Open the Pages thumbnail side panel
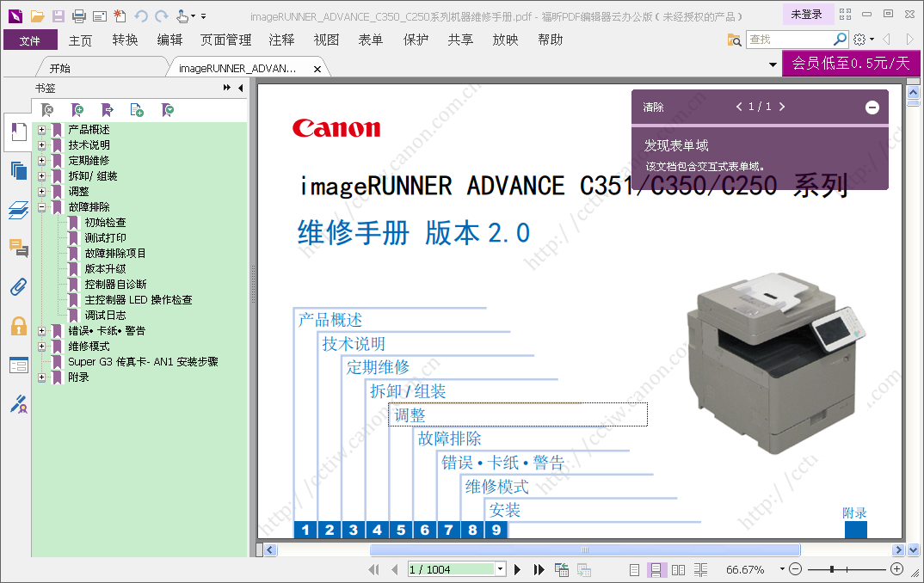 pyautogui.click(x=18, y=171)
